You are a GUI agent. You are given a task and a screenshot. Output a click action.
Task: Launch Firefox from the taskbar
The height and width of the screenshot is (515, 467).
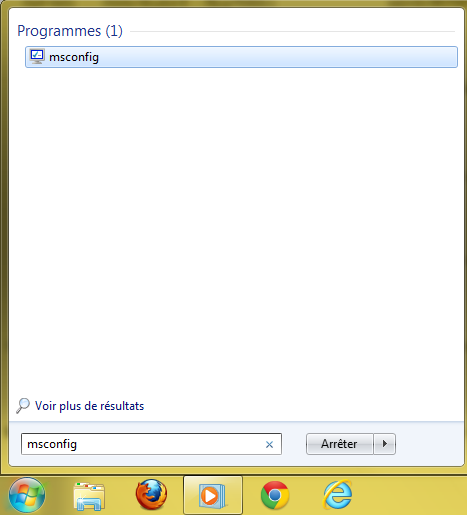(151, 495)
